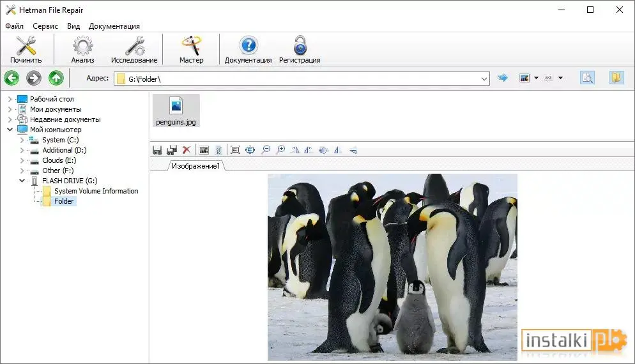Open the Сервис menu
The height and width of the screenshot is (364, 635).
(45, 26)
